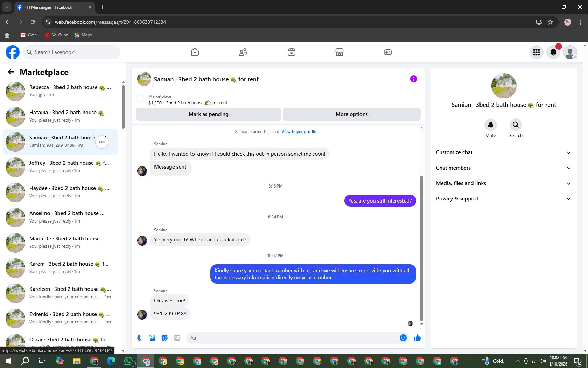
Task: Send a thumbs-up like
Action: coord(417,338)
